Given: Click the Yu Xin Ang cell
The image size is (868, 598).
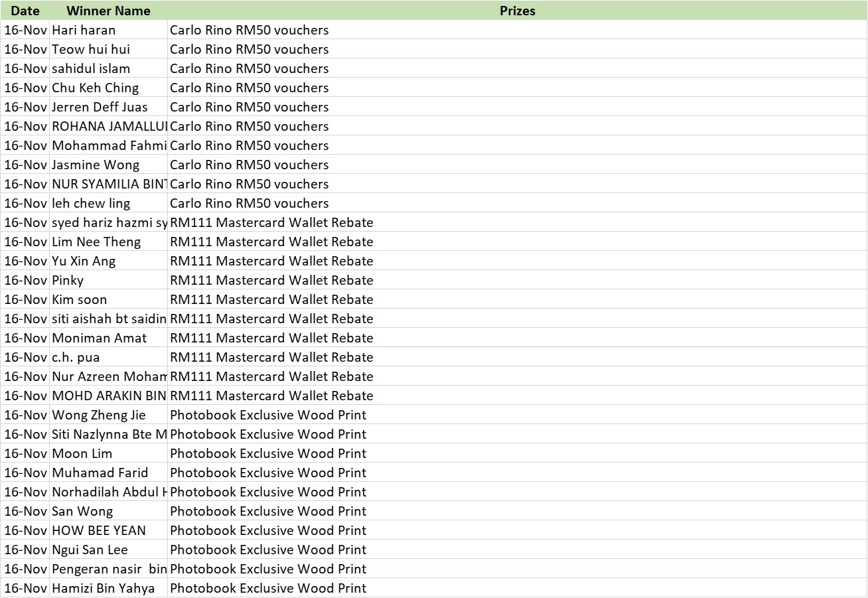Looking at the screenshot, I should (84, 261).
